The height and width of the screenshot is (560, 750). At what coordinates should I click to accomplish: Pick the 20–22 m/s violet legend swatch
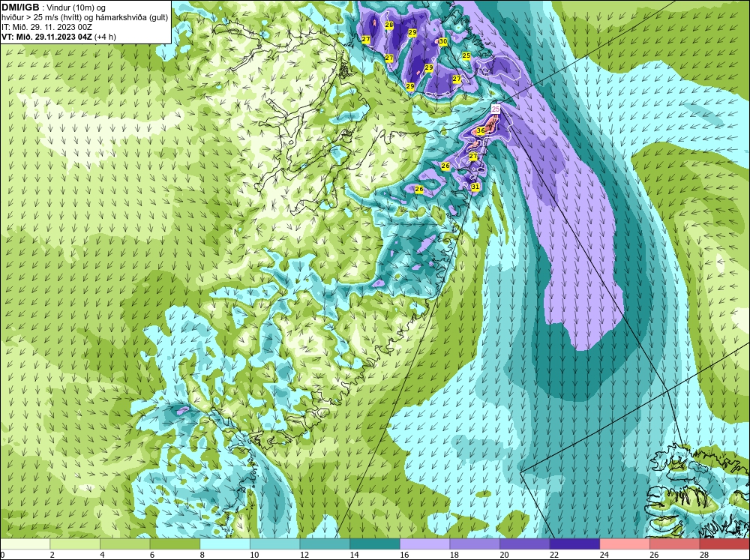click(525, 544)
